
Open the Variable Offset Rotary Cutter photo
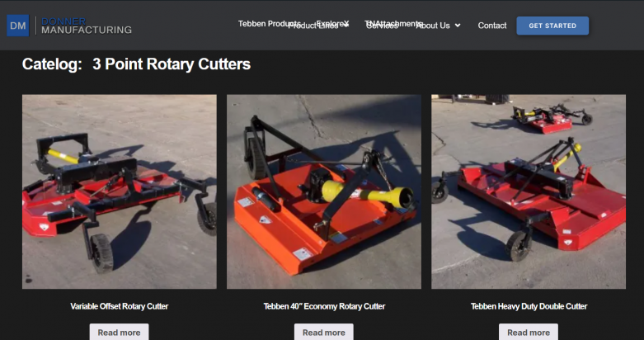119,191
